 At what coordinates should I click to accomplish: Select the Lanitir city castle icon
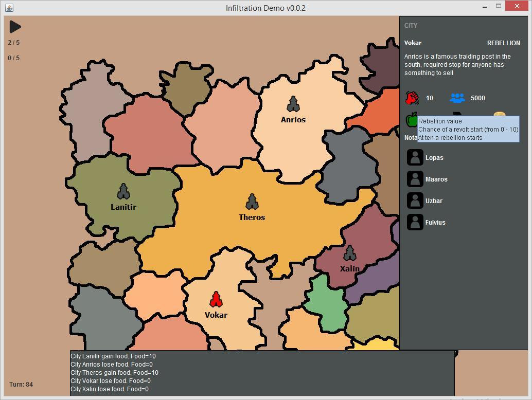click(123, 192)
